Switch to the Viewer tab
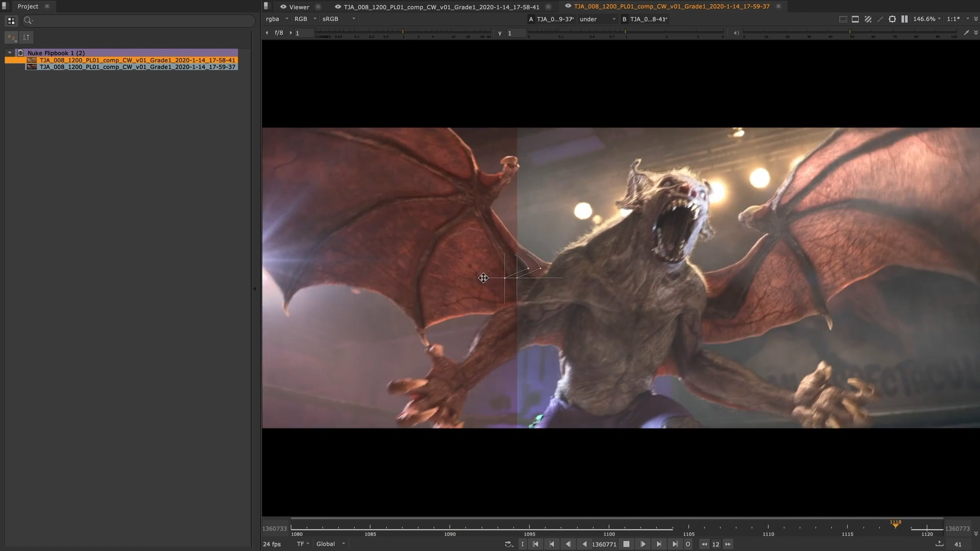980x551 pixels. tap(299, 7)
